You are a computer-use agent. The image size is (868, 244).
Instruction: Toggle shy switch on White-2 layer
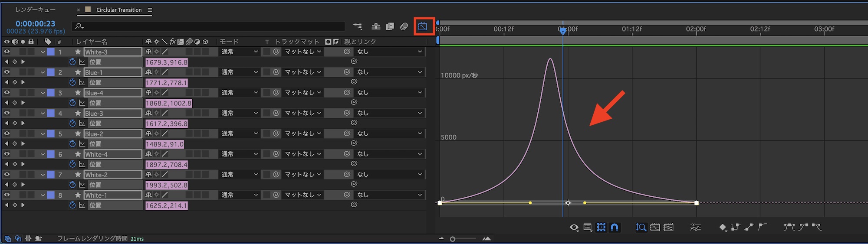(x=148, y=175)
